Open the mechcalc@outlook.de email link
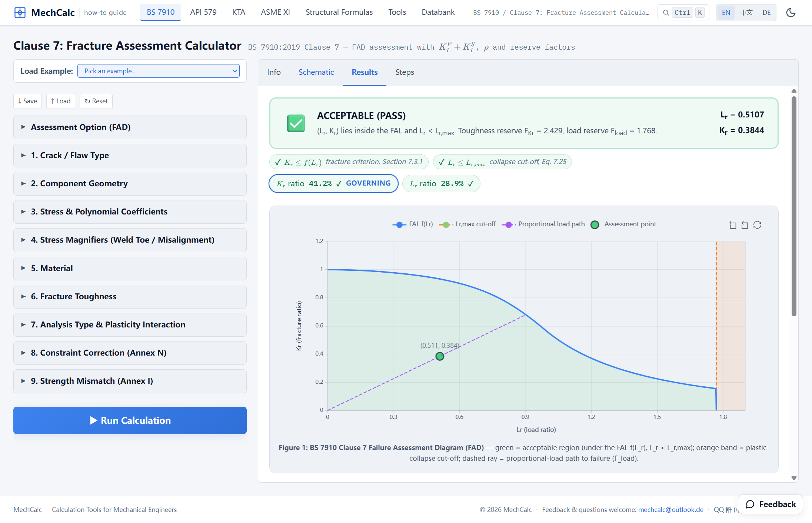 [x=670, y=509]
